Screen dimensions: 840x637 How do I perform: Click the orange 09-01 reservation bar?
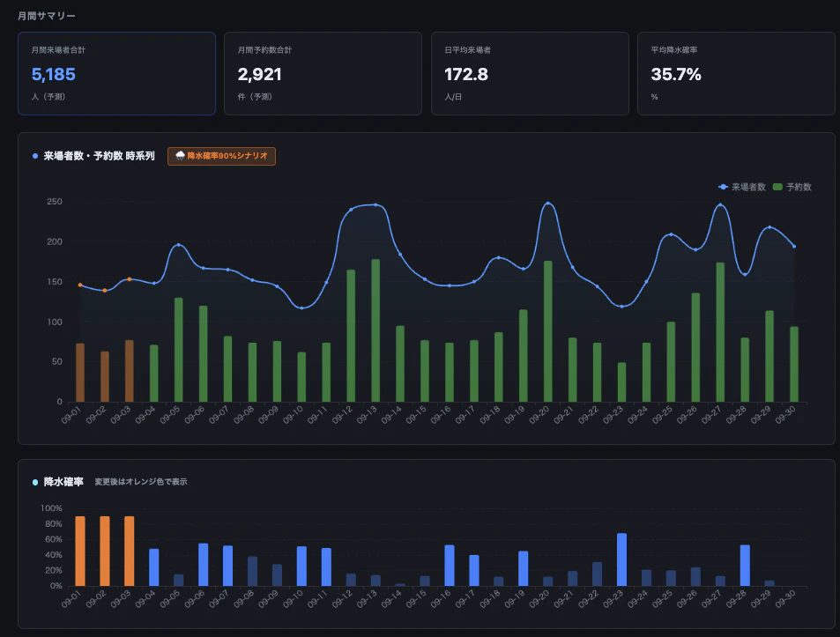80,373
